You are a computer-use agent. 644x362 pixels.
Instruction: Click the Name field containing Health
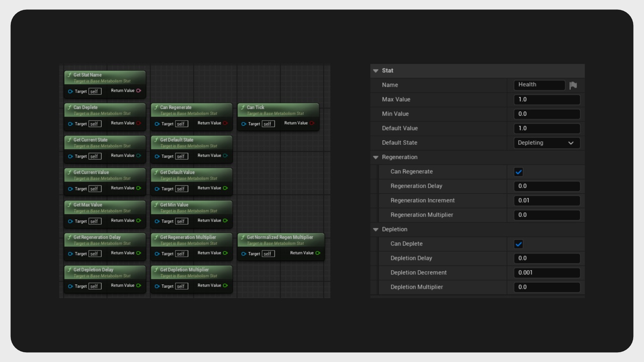[x=540, y=85]
